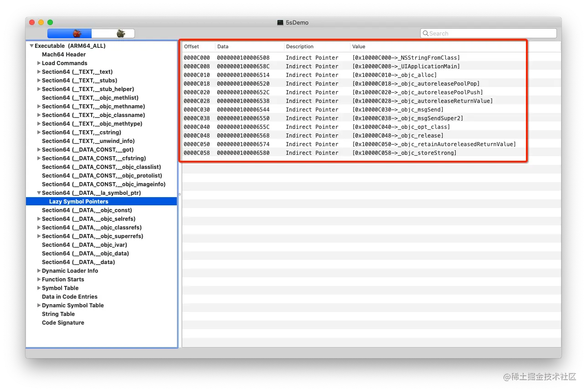Collapse the Executable (ARM64_ALL) node
The height and width of the screenshot is (392, 587).
[x=31, y=46]
